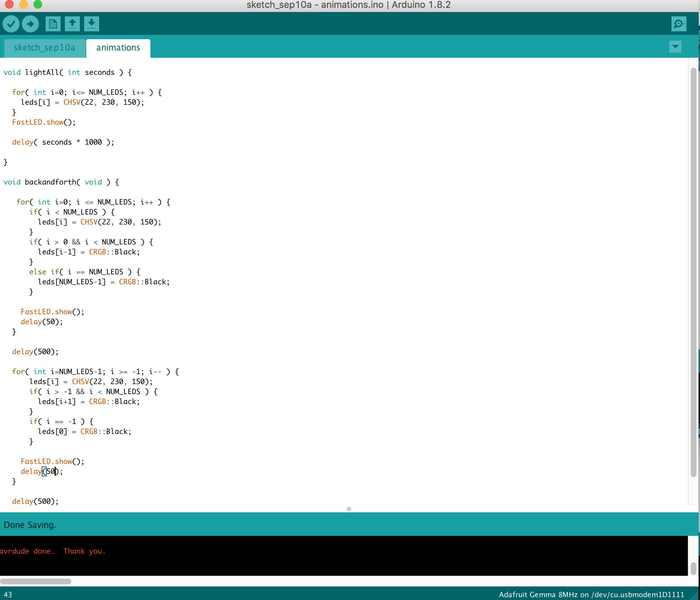The image size is (700, 600).
Task: Click the green zoom window button
Action: click(x=38, y=4)
